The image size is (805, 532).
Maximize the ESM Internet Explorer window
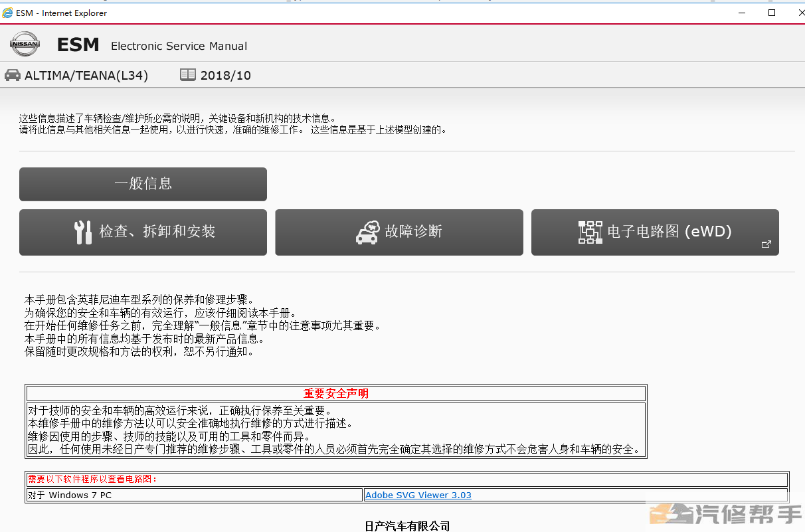772,13
